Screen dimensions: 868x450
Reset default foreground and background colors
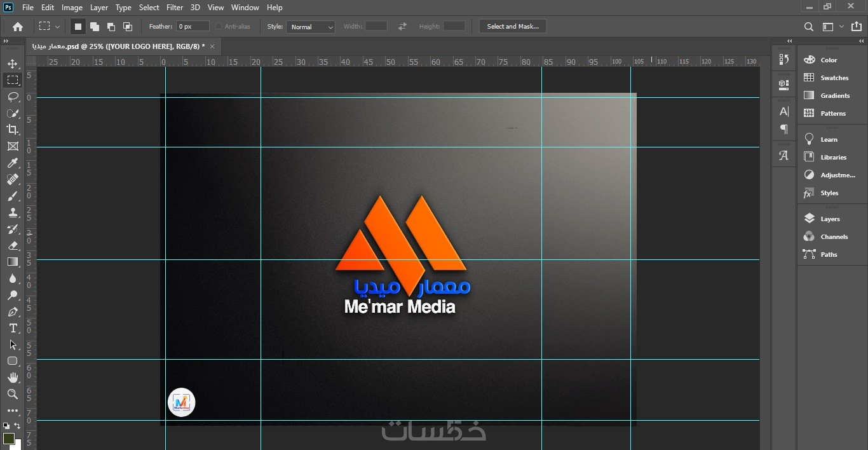point(6,426)
